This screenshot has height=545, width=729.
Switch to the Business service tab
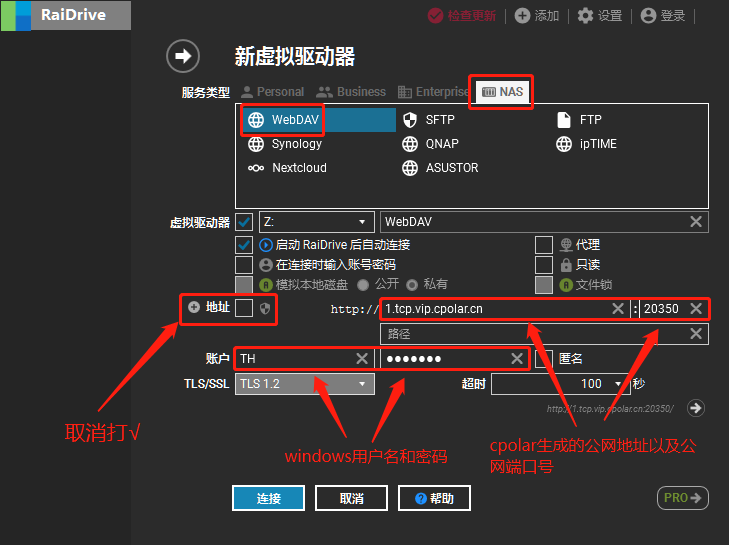point(351,92)
